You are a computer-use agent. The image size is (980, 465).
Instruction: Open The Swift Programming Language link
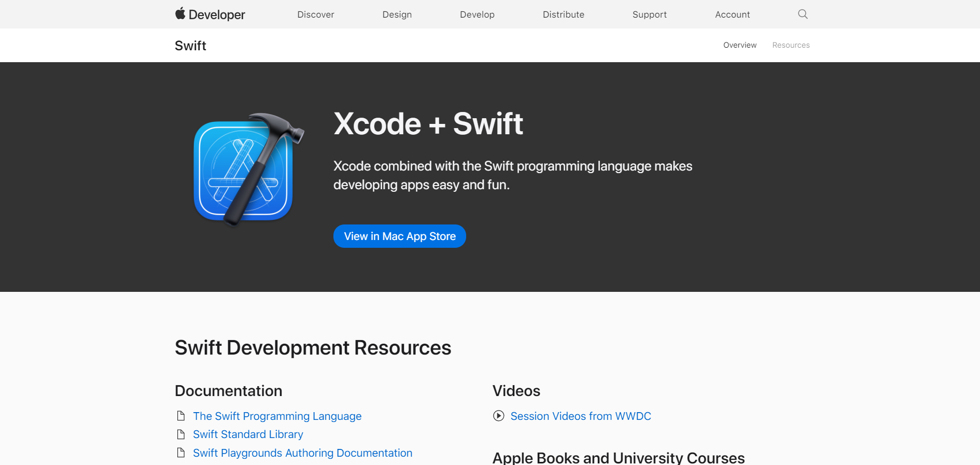pyautogui.click(x=277, y=416)
